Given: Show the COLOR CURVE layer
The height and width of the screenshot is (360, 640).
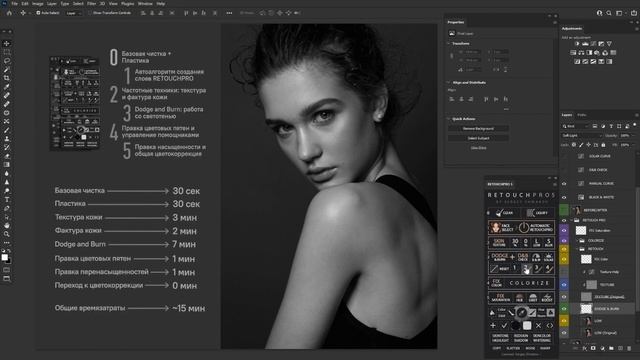Looking at the screenshot, I should pyautogui.click(x=564, y=156).
